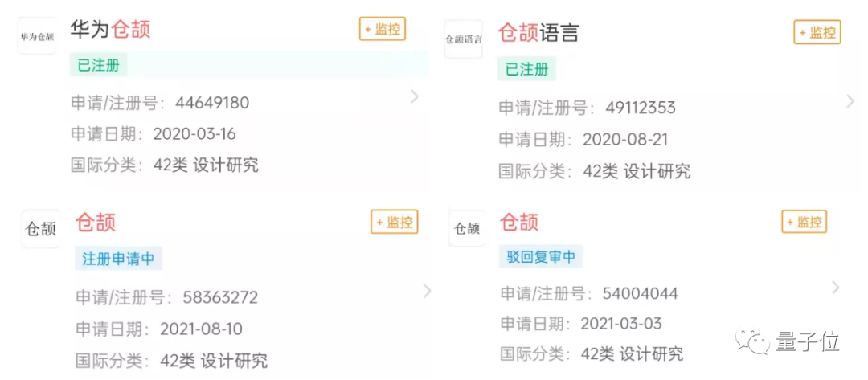
Task: Expand details arrow for 华为仓颉 entry
Action: (x=415, y=96)
